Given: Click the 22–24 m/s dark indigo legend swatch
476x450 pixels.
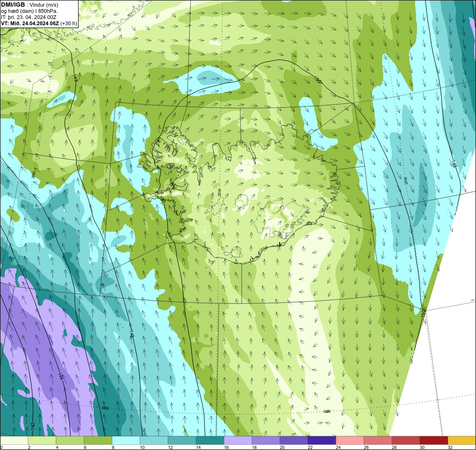Looking at the screenshot, I should [x=322, y=440].
